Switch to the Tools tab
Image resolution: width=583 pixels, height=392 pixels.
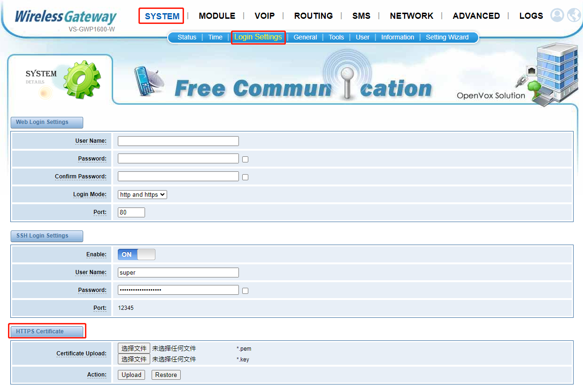336,37
